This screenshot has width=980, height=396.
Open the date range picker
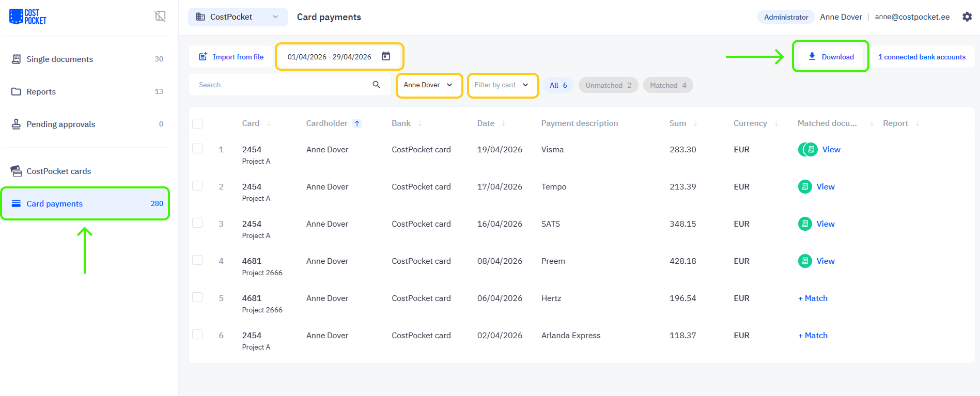click(339, 57)
